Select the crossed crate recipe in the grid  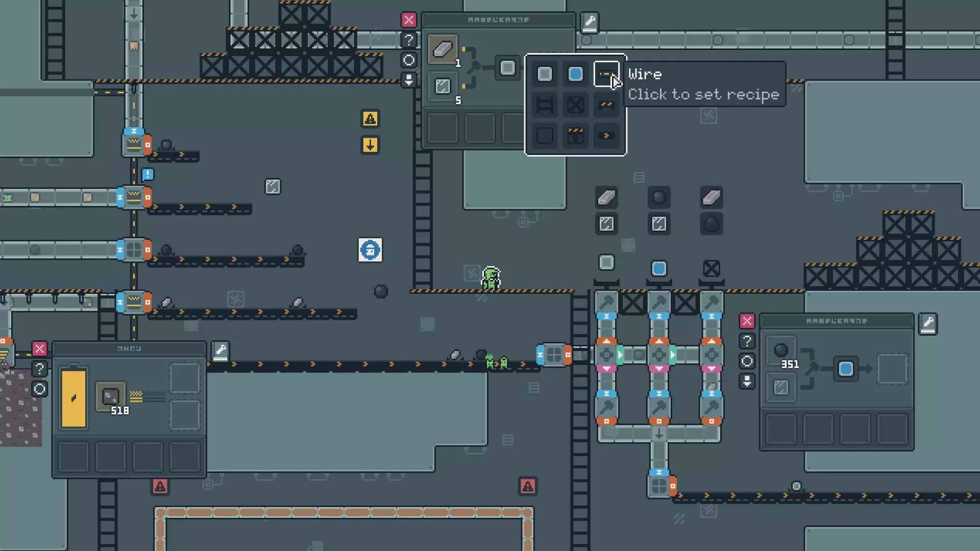(x=575, y=105)
